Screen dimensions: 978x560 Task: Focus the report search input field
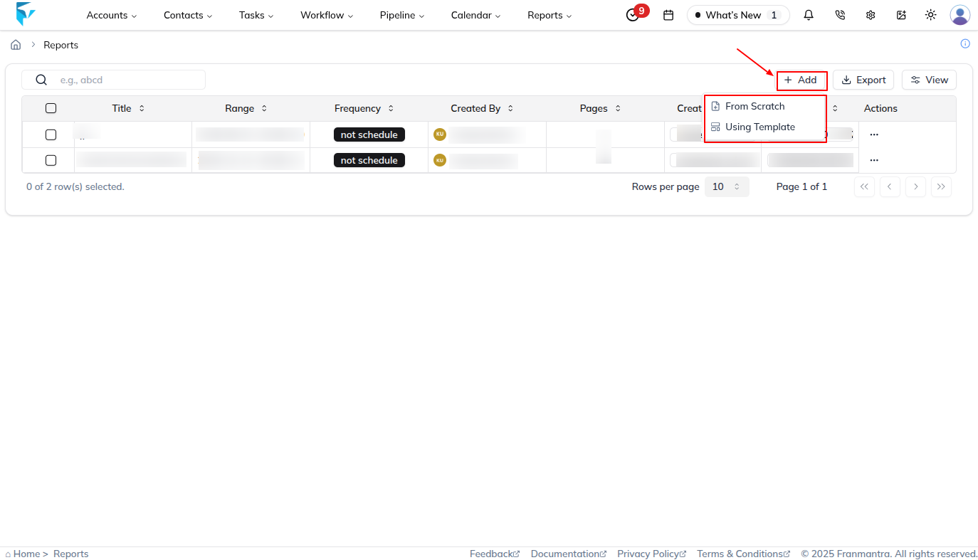tap(114, 80)
